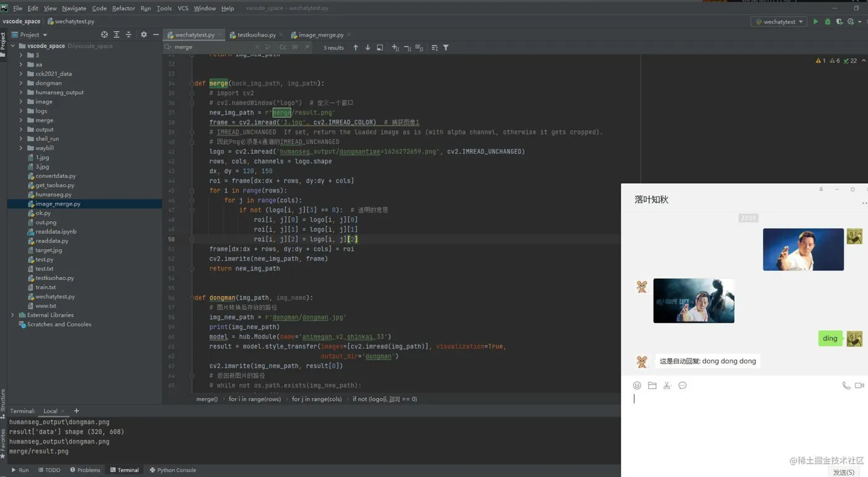Screen dimensions: 868x477
Task: Open the Refactor menu
Action: point(123,8)
